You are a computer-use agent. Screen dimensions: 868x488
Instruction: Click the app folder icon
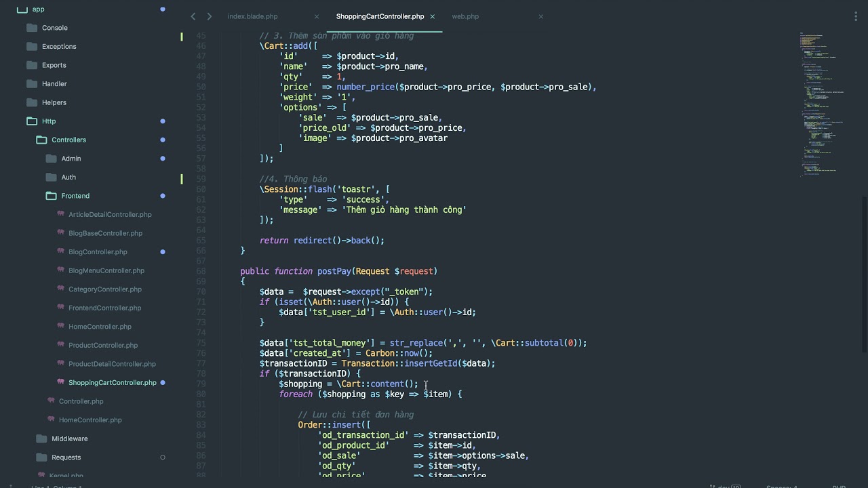pyautogui.click(x=22, y=9)
